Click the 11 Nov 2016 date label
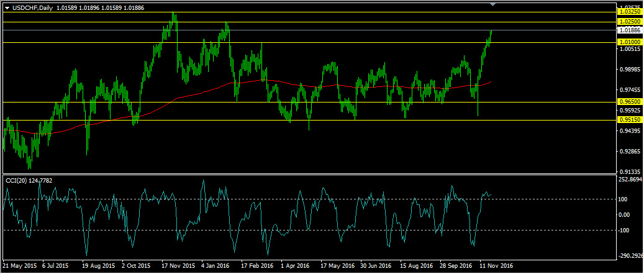Image resolution: width=644 pixels, height=274 pixels. coord(497,265)
